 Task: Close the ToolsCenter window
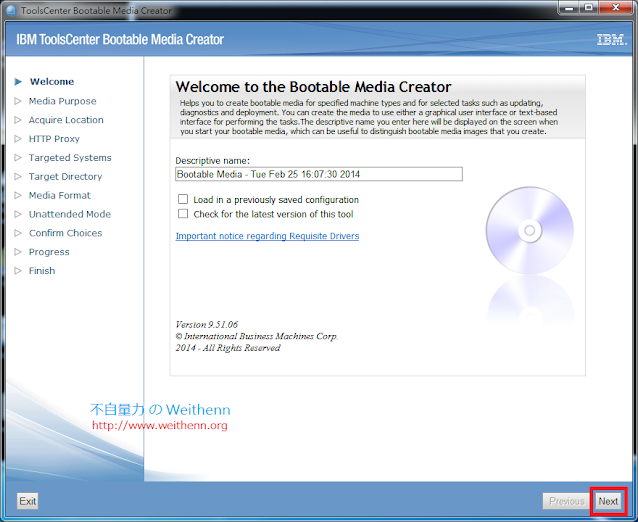[616, 7]
